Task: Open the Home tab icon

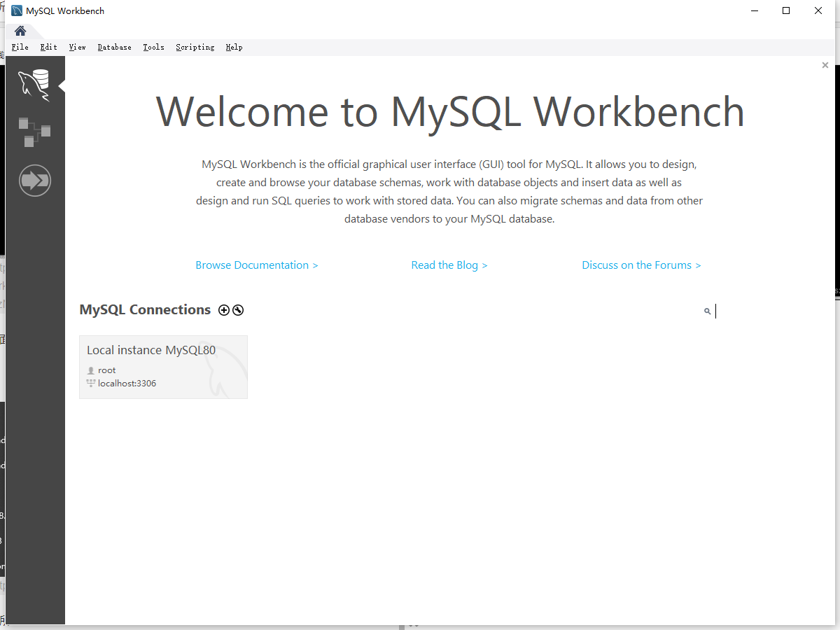Action: [20, 31]
